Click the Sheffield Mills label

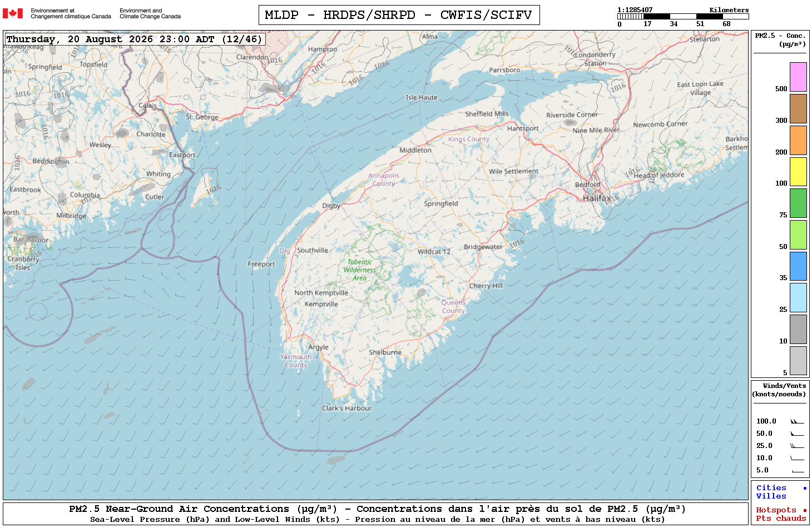pos(487,113)
